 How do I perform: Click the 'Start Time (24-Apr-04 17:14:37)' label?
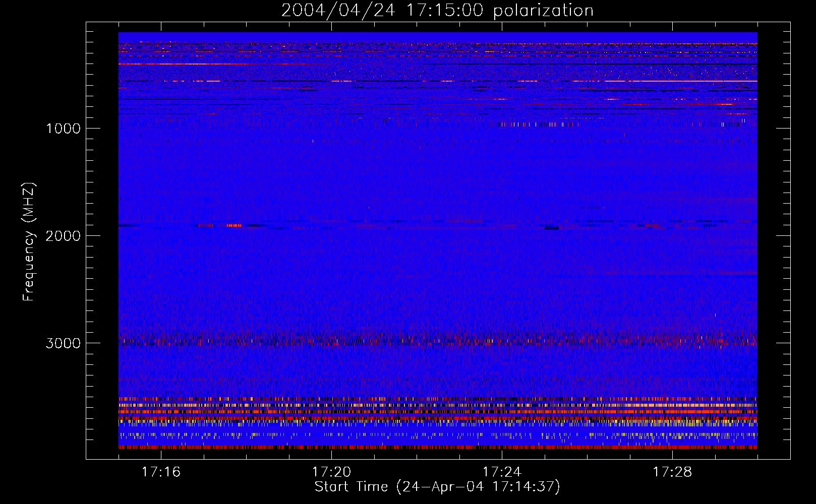click(437, 487)
